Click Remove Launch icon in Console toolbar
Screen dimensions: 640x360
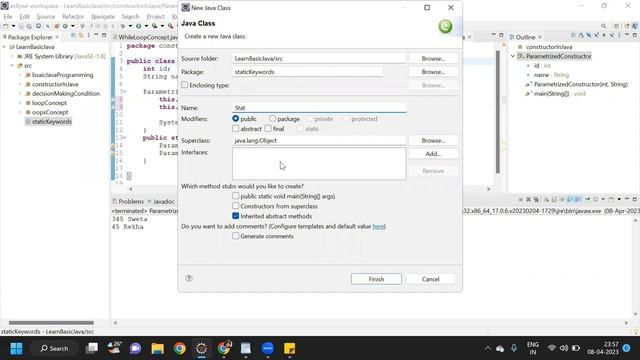click(528, 200)
